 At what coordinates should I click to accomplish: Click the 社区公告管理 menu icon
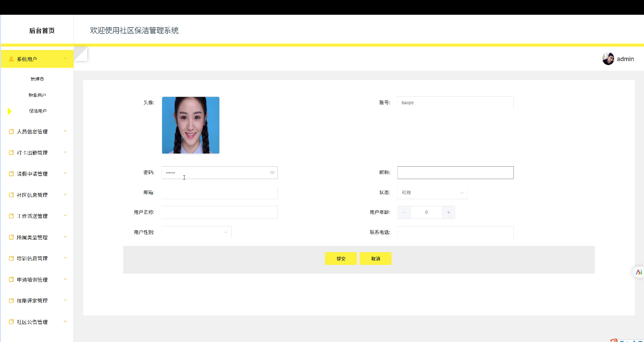[11, 322]
